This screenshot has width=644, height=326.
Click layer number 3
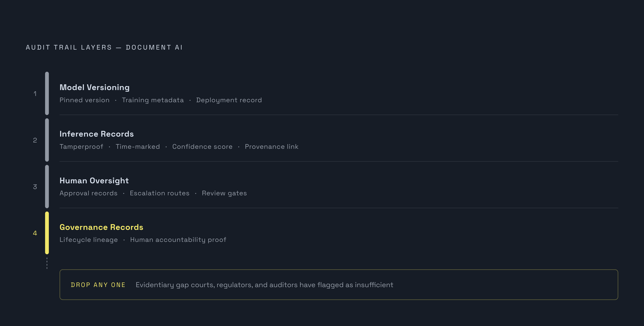[35, 187]
